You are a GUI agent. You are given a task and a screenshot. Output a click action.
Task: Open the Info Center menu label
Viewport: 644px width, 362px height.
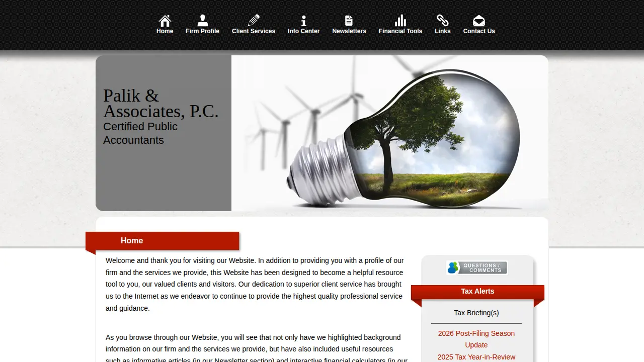click(303, 31)
